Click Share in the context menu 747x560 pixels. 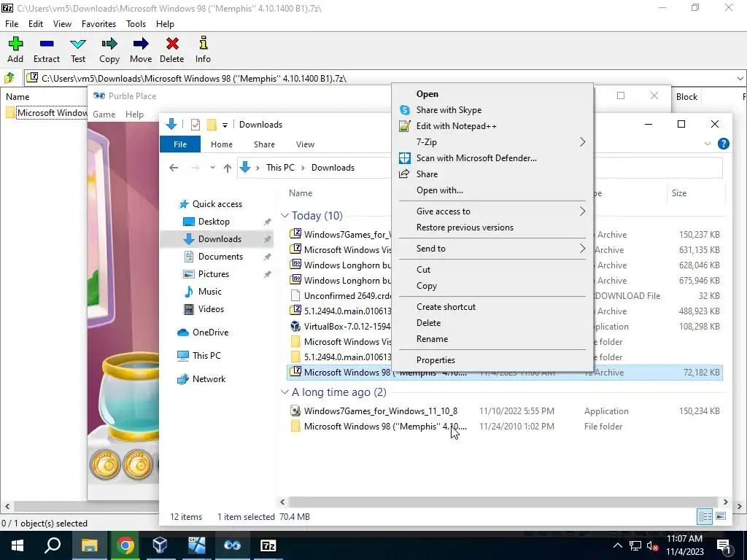click(492, 174)
